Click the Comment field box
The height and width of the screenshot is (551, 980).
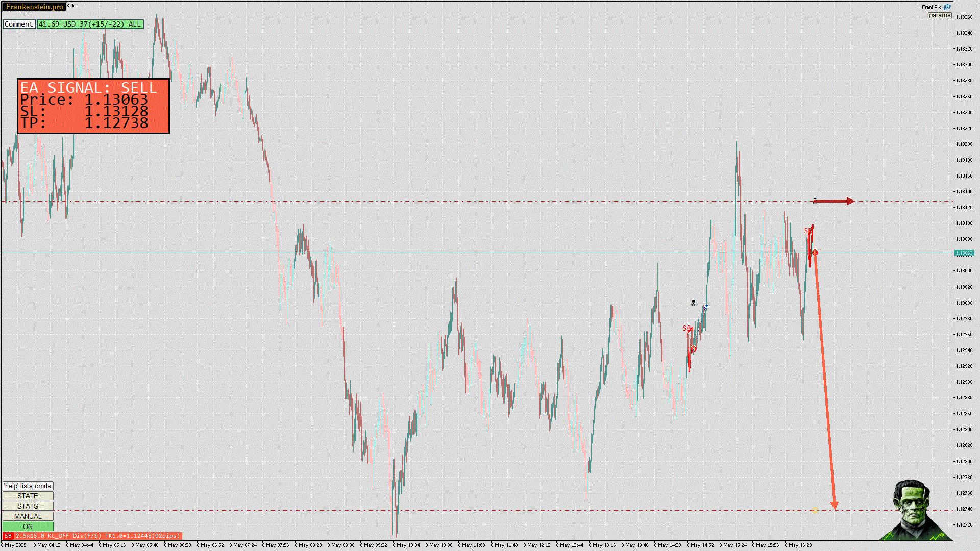pos(19,24)
